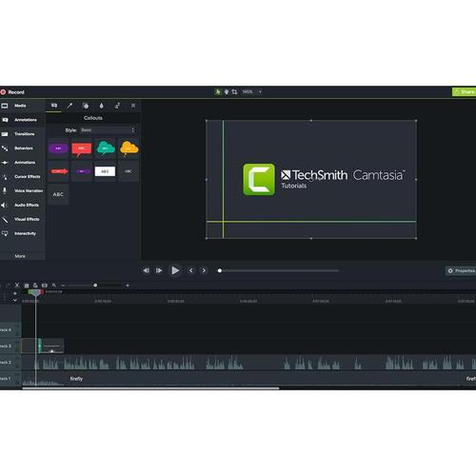This screenshot has width=476, height=476.
Task: Expand the More tools list
Action: click(20, 256)
